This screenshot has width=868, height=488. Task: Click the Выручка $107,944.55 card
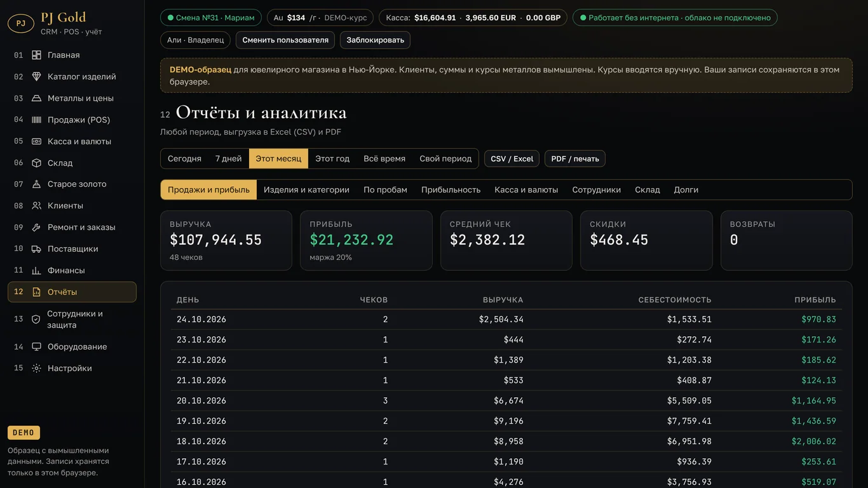coord(226,241)
